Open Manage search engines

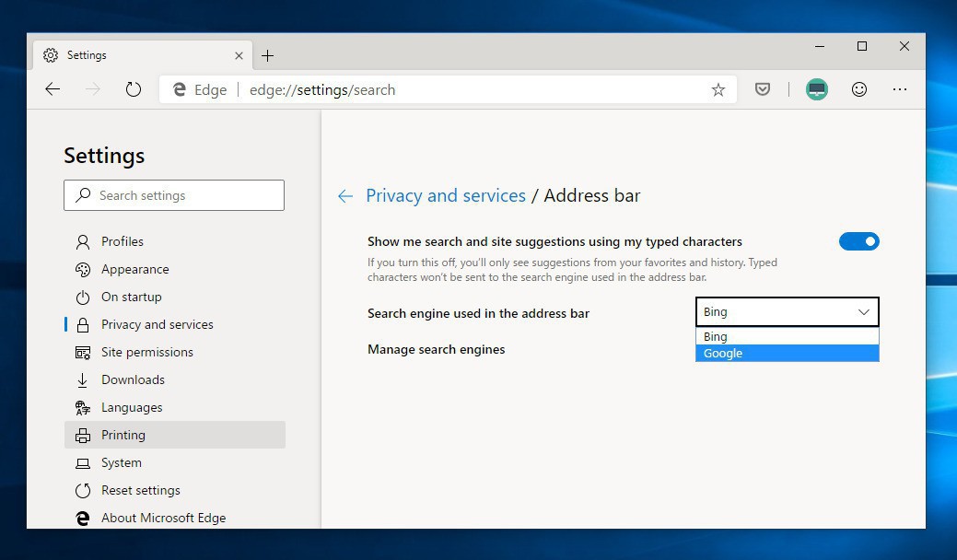pos(436,349)
